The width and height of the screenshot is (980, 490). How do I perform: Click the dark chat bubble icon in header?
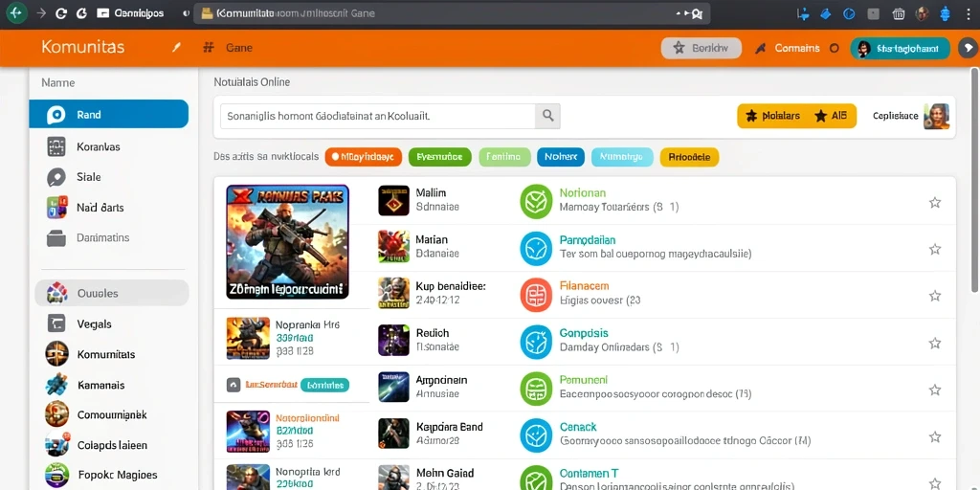pos(969,48)
